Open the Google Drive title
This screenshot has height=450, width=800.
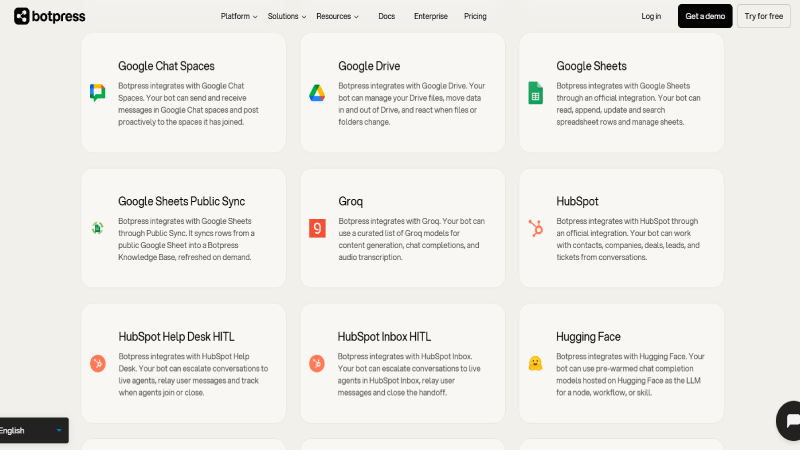[x=369, y=66]
